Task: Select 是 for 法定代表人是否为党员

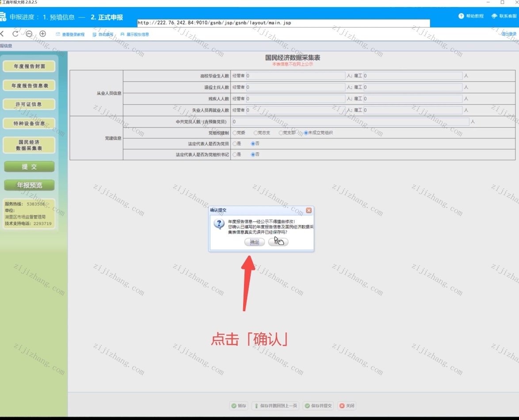Action: pyautogui.click(x=235, y=144)
